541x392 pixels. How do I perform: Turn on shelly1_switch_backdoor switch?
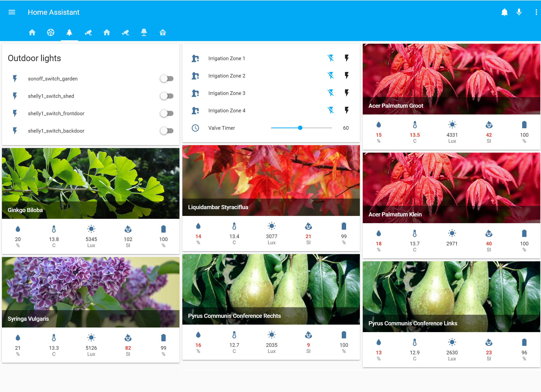click(167, 131)
